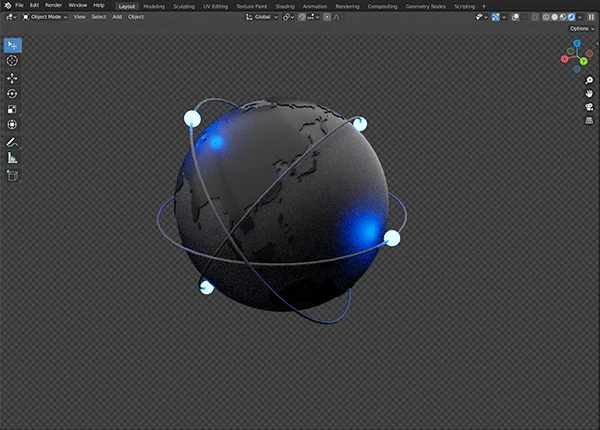The image size is (600, 430).
Task: Open object type visibility dropdown
Action: point(481,17)
